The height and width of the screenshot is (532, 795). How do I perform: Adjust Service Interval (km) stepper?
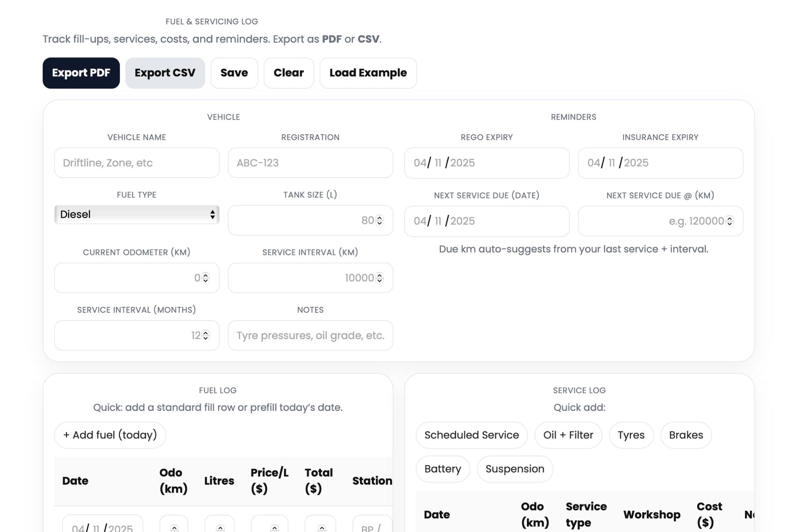coord(379,278)
